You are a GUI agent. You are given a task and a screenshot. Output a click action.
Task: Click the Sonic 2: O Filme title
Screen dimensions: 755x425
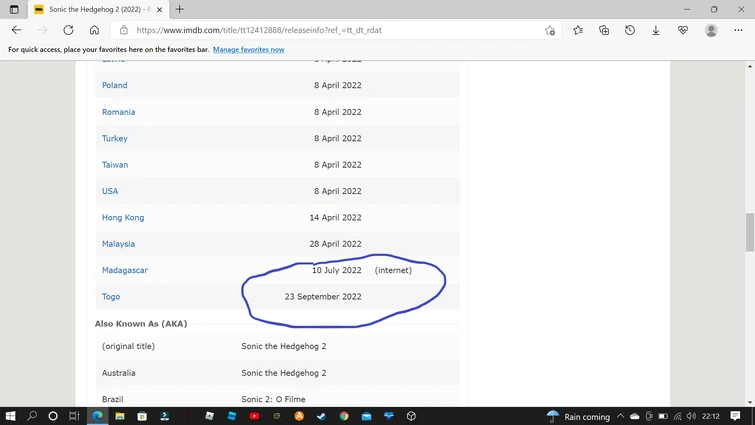point(273,399)
